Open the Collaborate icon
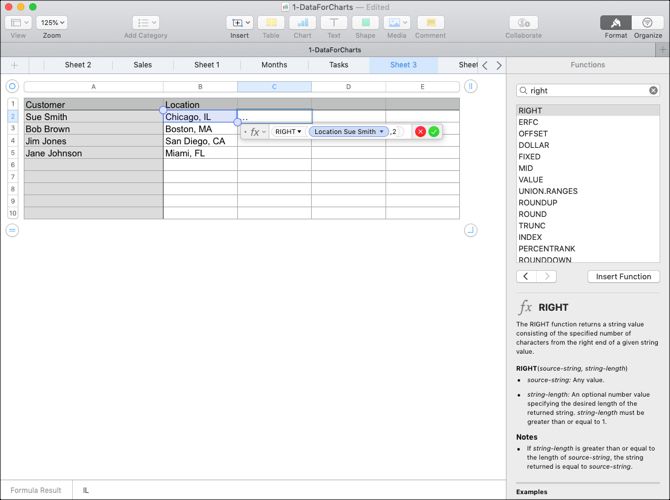Image resolution: width=670 pixels, height=500 pixels. pyautogui.click(x=523, y=23)
